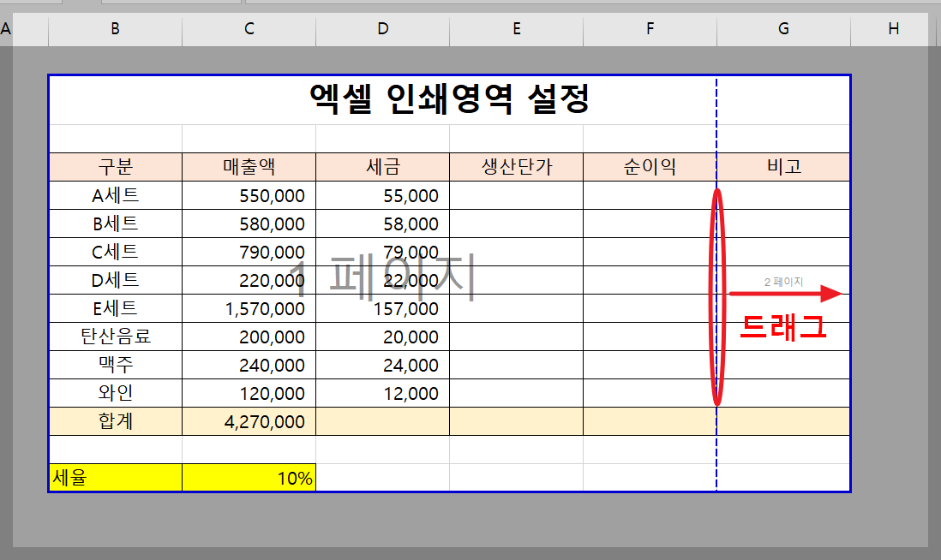Click the 와인 row label cell
The image size is (941, 560).
click(113, 393)
